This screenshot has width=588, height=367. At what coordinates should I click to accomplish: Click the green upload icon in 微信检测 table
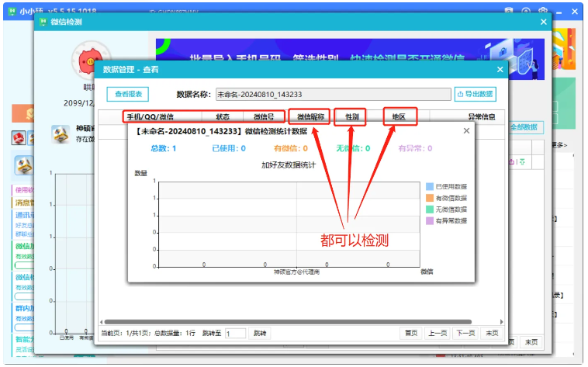coord(522,161)
